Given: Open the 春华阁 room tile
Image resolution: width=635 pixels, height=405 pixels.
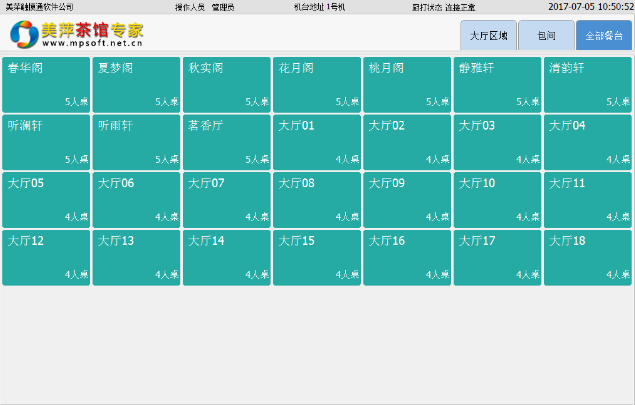Looking at the screenshot, I should [x=46, y=85].
